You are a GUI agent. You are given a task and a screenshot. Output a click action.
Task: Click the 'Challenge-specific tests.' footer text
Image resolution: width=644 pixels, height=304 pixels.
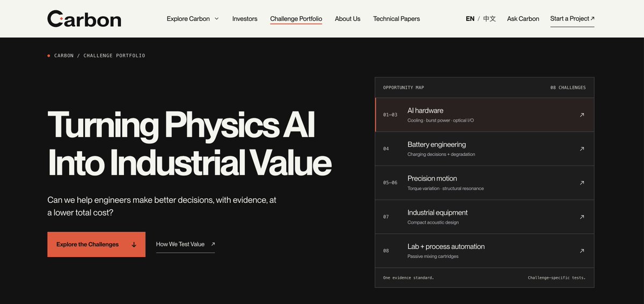[557, 278]
